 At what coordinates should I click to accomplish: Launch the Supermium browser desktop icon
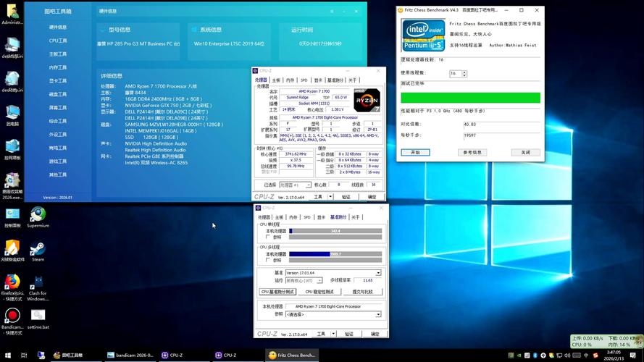tap(38, 215)
